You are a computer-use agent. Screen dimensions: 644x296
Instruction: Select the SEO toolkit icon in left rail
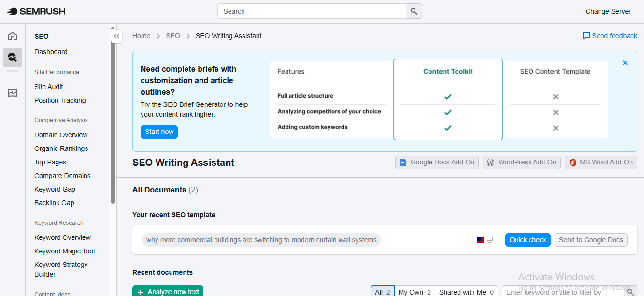point(13,58)
